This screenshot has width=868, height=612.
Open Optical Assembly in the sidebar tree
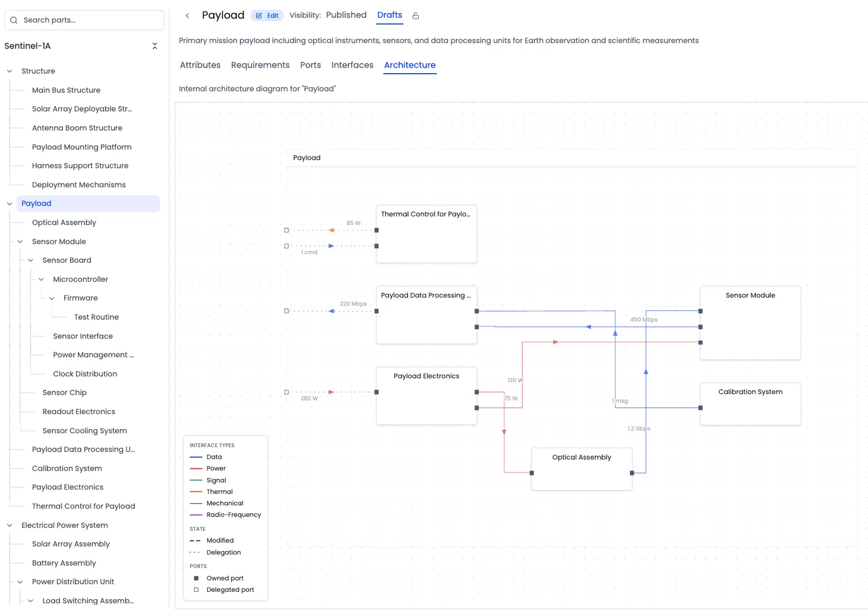(64, 222)
